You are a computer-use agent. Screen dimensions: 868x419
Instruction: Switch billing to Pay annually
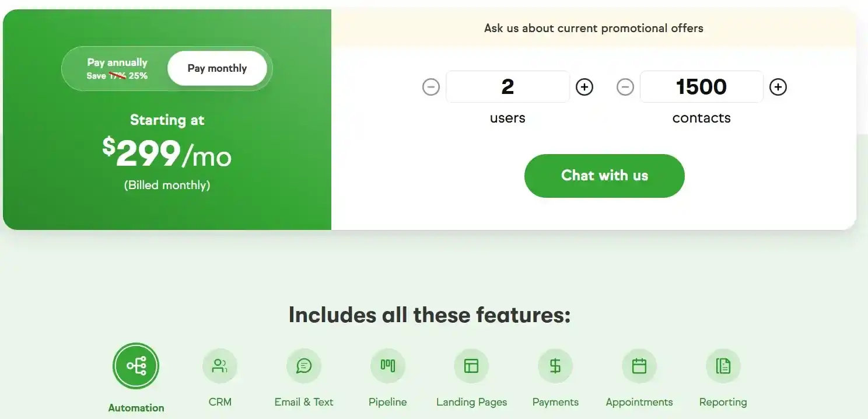[x=117, y=62]
